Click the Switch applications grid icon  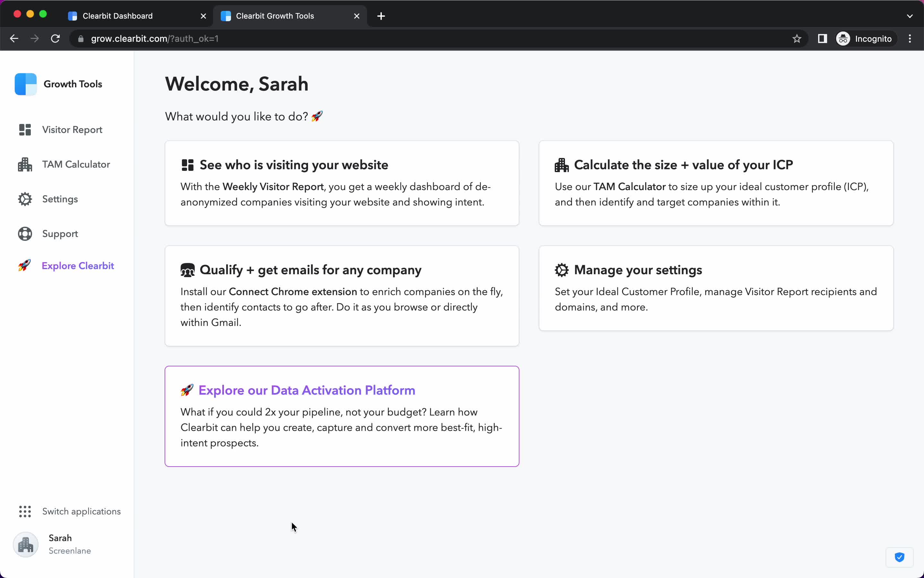(25, 512)
